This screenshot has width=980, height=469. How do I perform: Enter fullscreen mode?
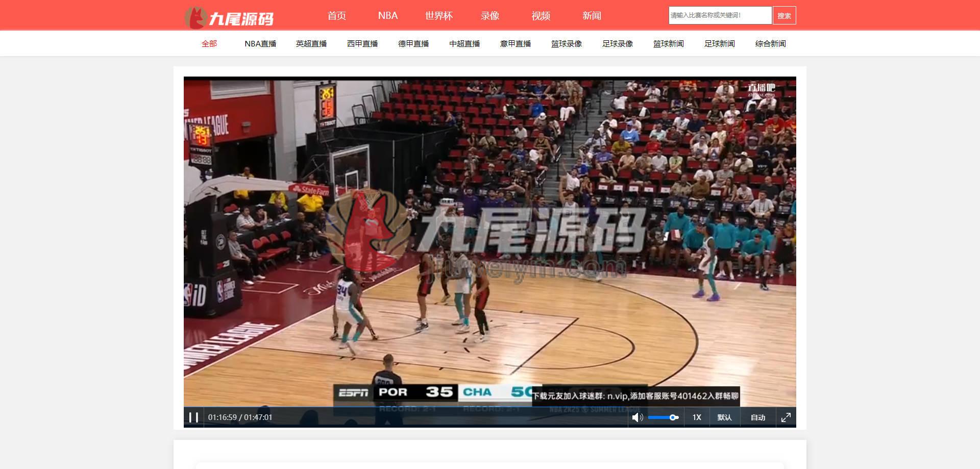coord(786,417)
